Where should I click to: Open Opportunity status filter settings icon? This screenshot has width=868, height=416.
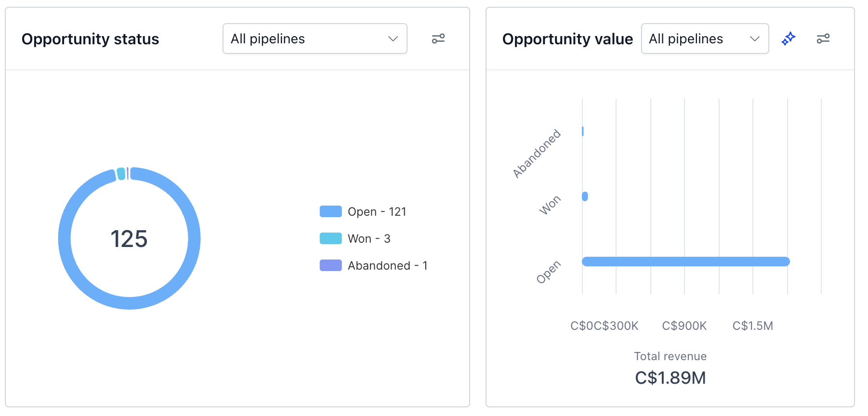438,39
